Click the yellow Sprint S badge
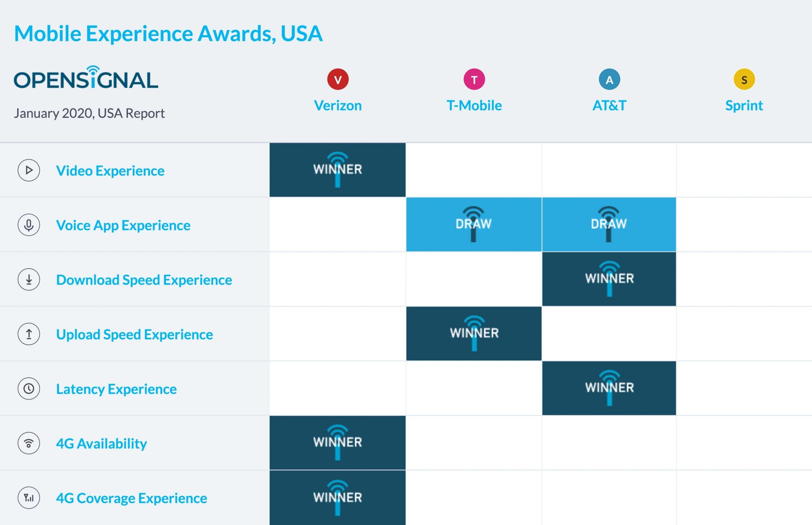 [744, 79]
